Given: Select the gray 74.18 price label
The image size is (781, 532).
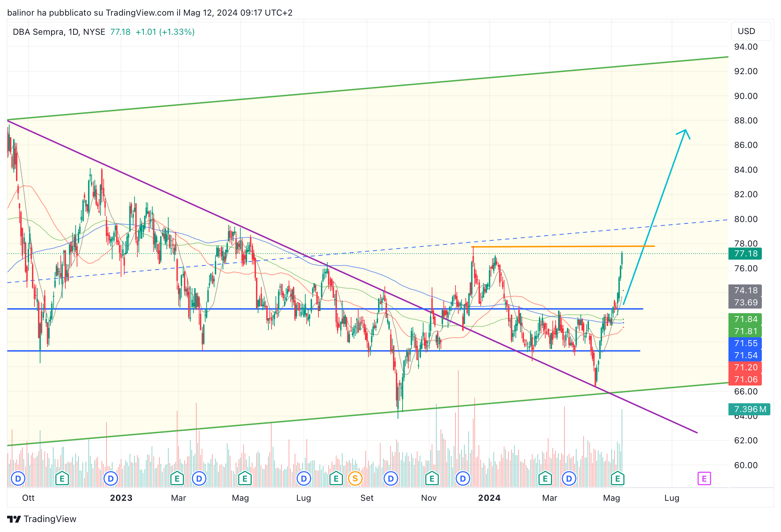Looking at the screenshot, I should [x=745, y=290].
